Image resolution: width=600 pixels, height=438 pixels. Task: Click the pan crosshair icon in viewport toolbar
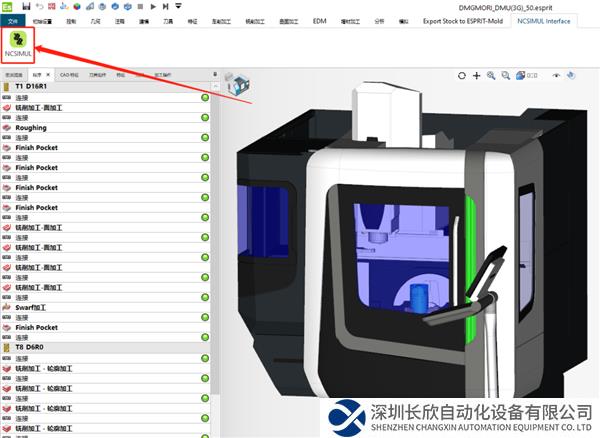476,75
